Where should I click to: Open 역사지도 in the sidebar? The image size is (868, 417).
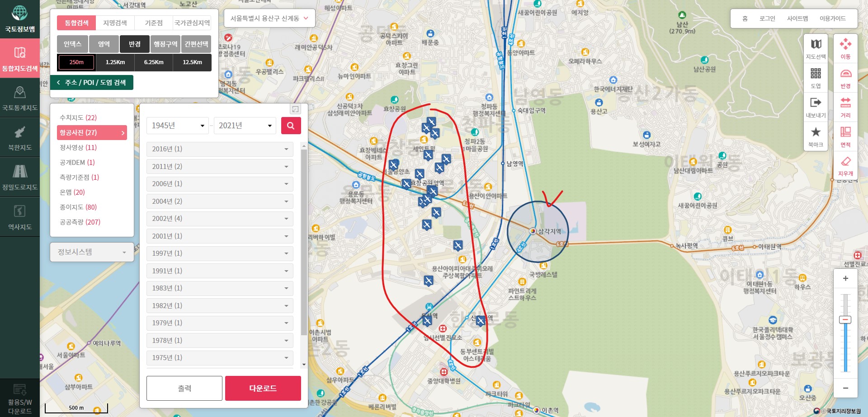click(19, 217)
